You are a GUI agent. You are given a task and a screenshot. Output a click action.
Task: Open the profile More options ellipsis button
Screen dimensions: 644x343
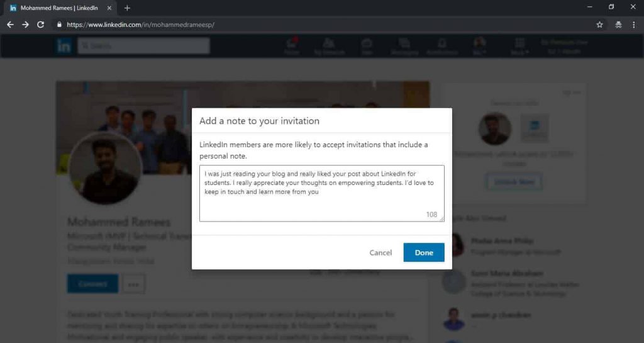pos(133,284)
